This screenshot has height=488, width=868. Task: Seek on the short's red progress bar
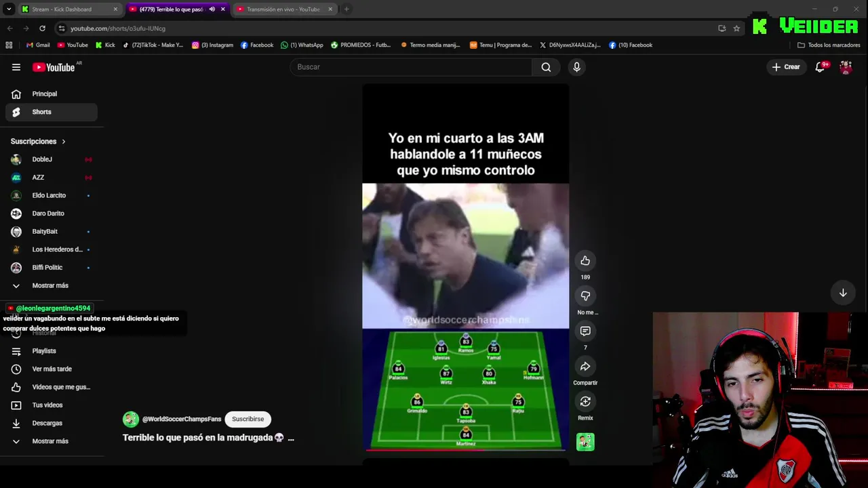pyautogui.click(x=465, y=449)
